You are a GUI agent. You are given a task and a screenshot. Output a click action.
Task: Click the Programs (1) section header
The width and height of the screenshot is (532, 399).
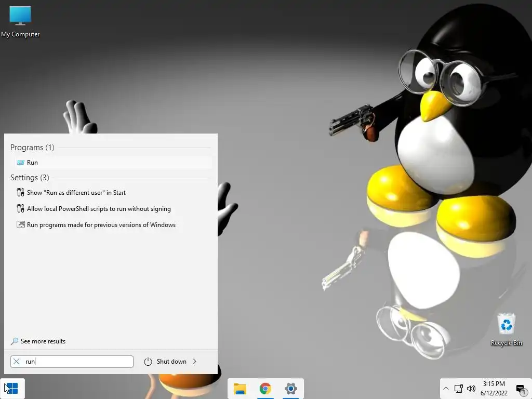(32, 148)
